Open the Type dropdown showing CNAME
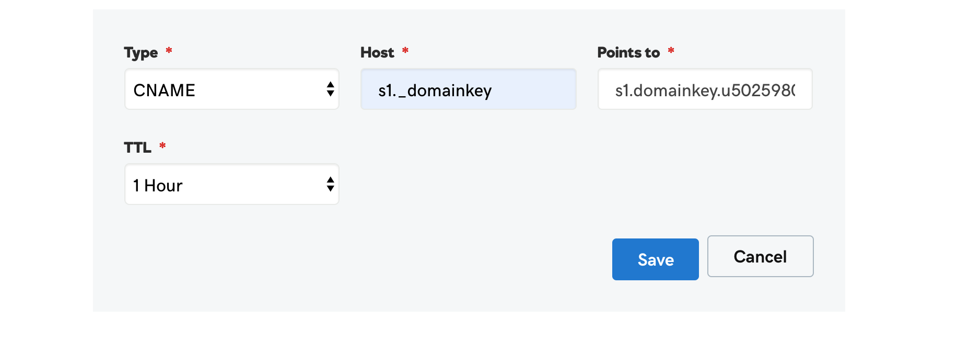The height and width of the screenshot is (342, 980). pos(231,89)
